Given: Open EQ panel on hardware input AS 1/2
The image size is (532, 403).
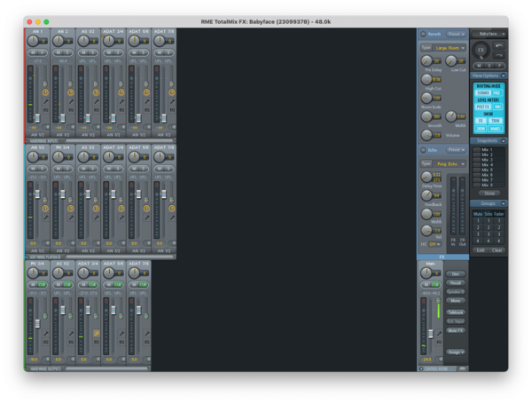Looking at the screenshot, I should tap(96, 110).
